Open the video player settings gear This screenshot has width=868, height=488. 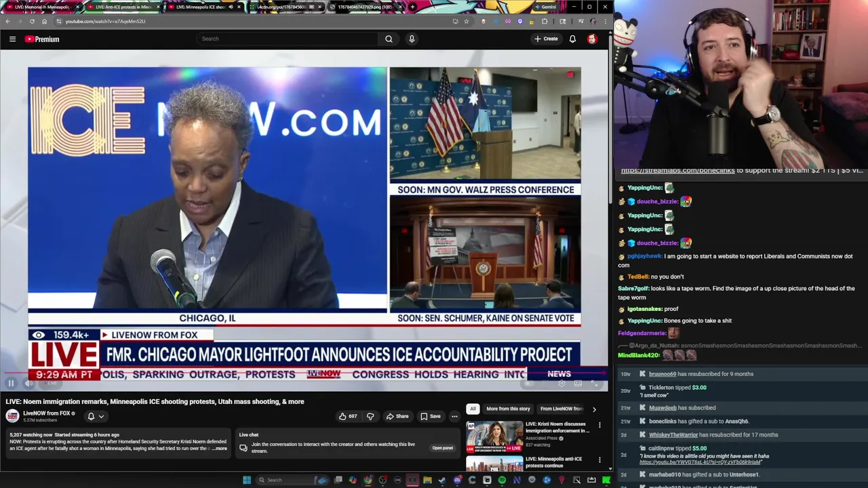point(561,384)
